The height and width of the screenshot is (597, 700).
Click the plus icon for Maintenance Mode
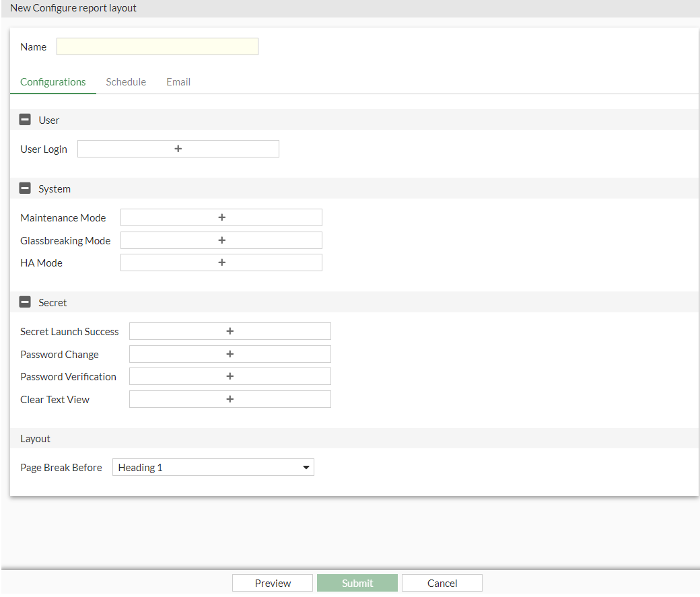coord(221,217)
